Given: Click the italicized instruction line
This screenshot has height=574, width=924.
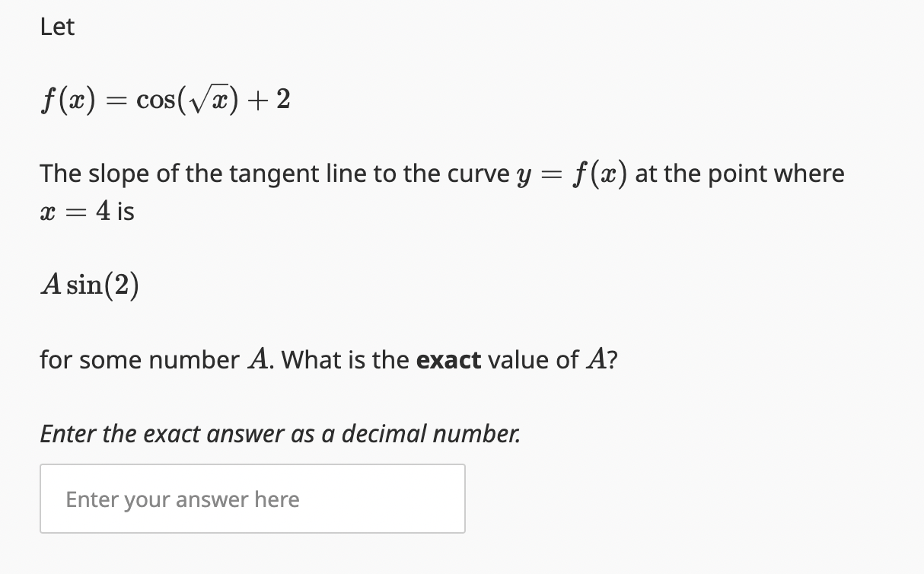Looking at the screenshot, I should point(280,434).
